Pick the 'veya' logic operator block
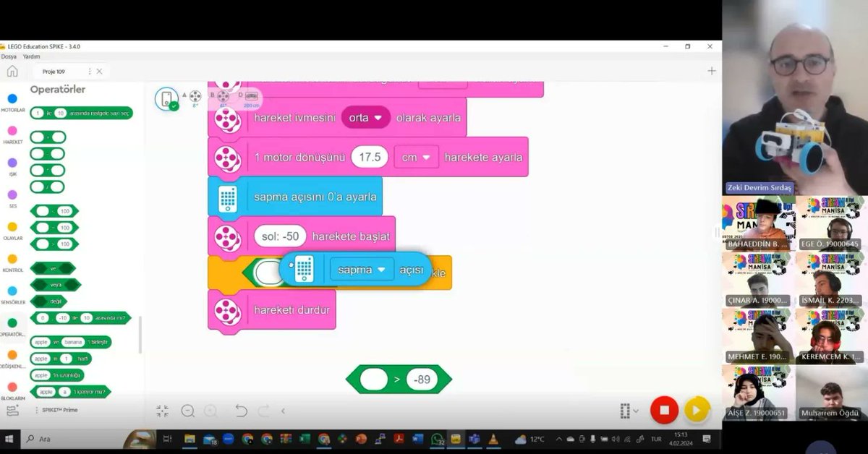The width and height of the screenshot is (868, 454). click(56, 285)
